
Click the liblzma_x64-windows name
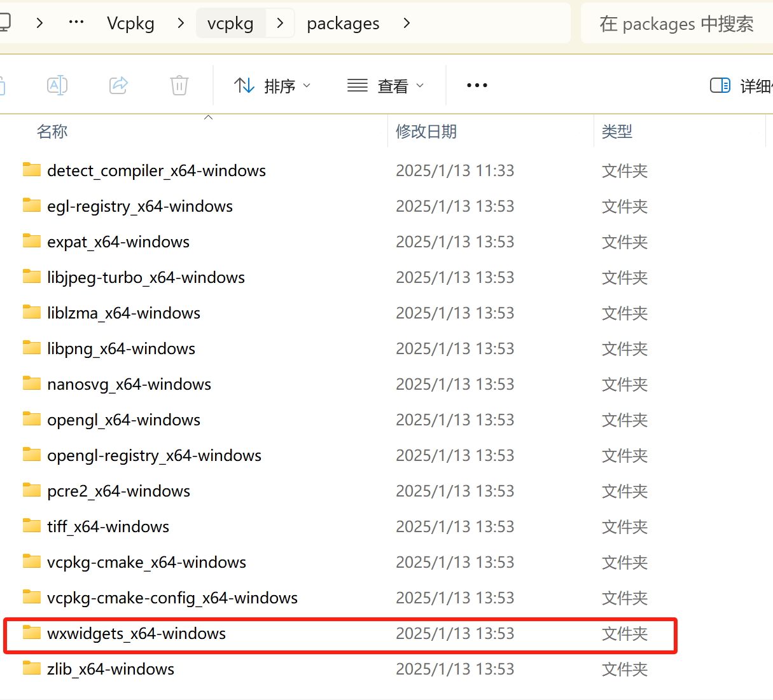(x=123, y=313)
